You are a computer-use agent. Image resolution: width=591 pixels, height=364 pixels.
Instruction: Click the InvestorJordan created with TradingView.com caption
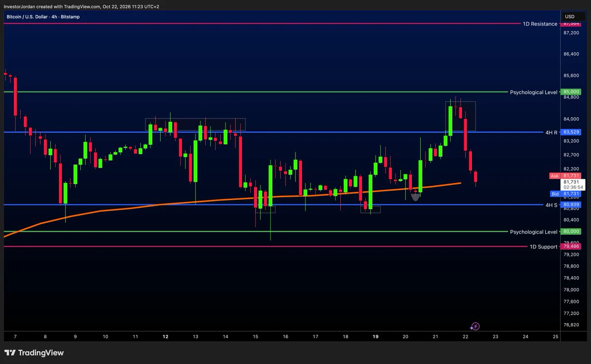[82, 6]
